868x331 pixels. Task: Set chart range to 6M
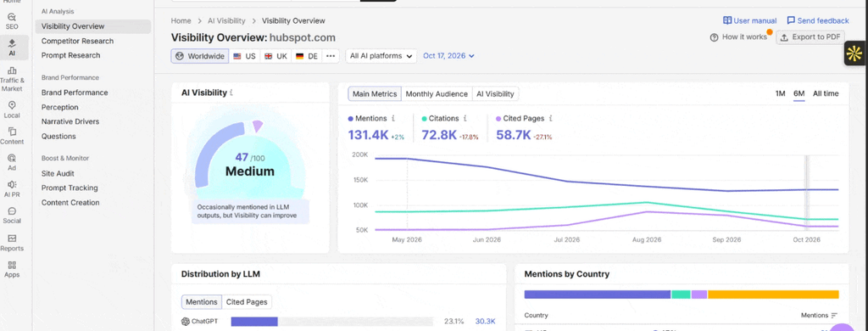point(798,93)
